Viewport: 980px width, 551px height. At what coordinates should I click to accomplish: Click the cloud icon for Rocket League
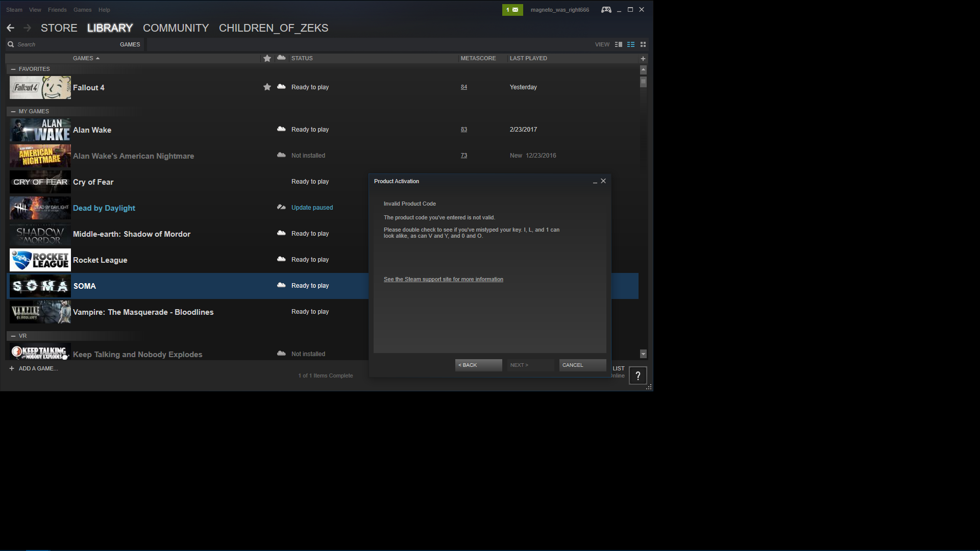[281, 259]
